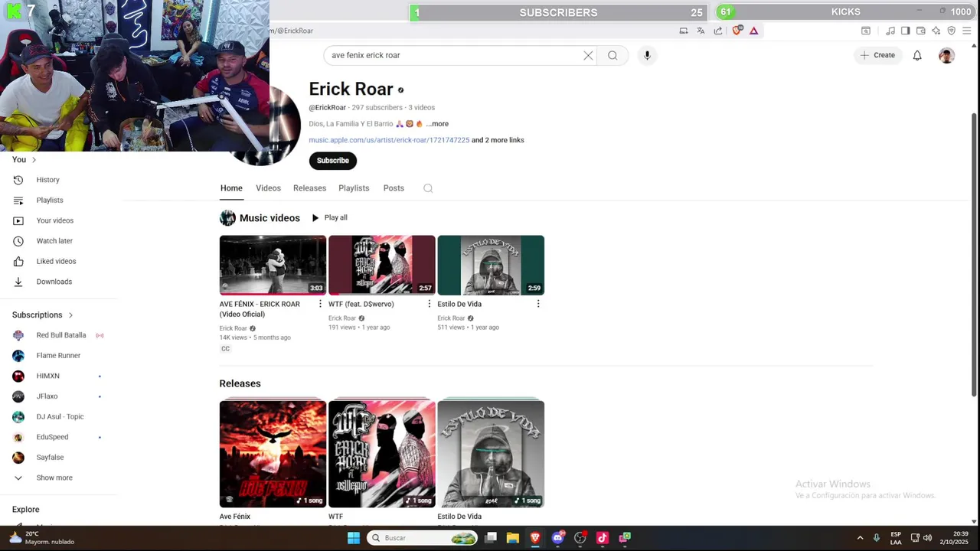This screenshot has width=980, height=551.
Task: Open YouTube notifications bell
Action: pyautogui.click(x=917, y=55)
